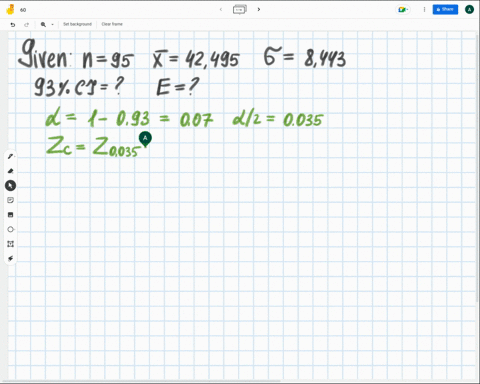The height and width of the screenshot is (384, 480).
Task: Expand the zoom level dropdown arrow
Action: 52,24
